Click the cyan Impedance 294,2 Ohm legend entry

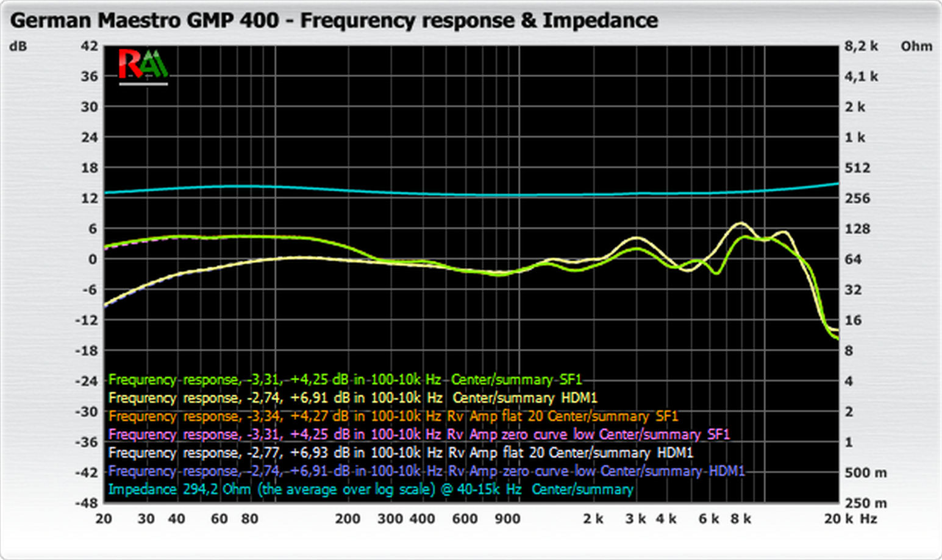click(x=370, y=489)
